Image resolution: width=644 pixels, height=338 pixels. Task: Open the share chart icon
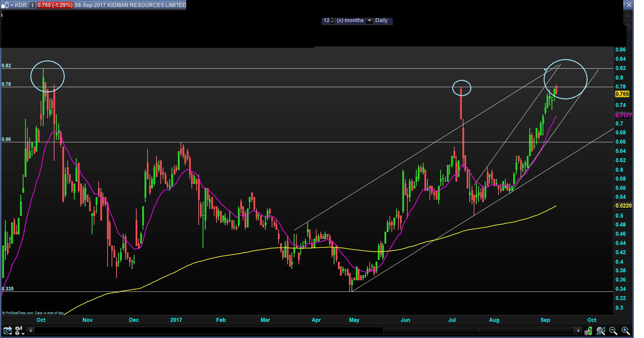click(7, 330)
